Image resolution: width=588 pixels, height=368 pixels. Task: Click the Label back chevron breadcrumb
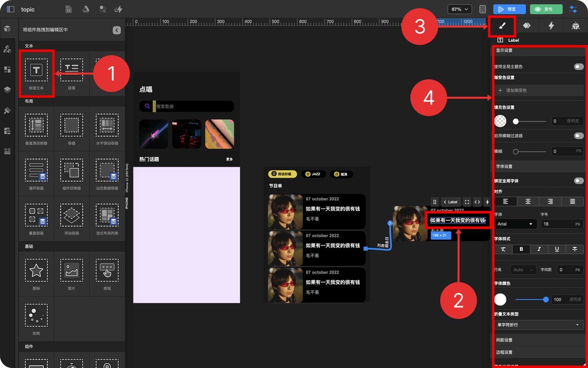(451, 202)
